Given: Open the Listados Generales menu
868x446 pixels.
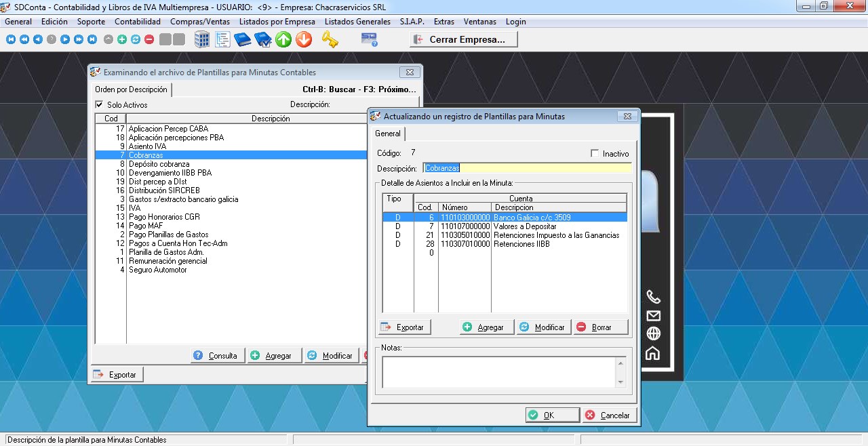Looking at the screenshot, I should tap(357, 22).
